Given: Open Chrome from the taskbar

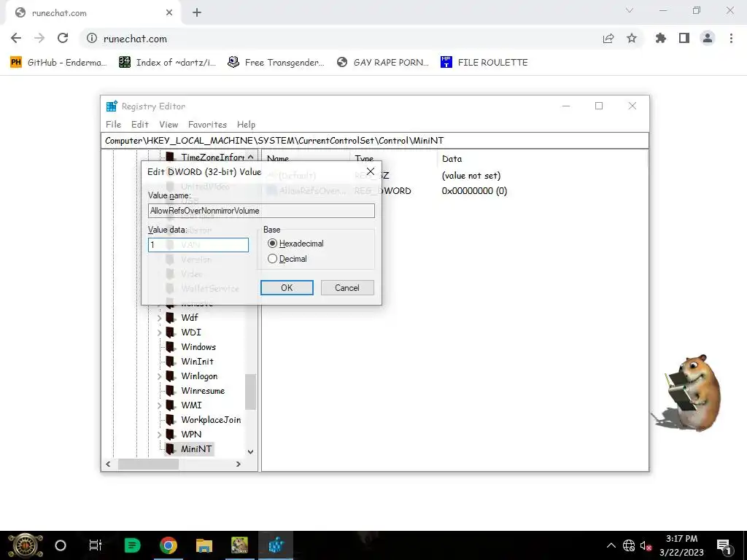Looking at the screenshot, I should tap(169, 545).
